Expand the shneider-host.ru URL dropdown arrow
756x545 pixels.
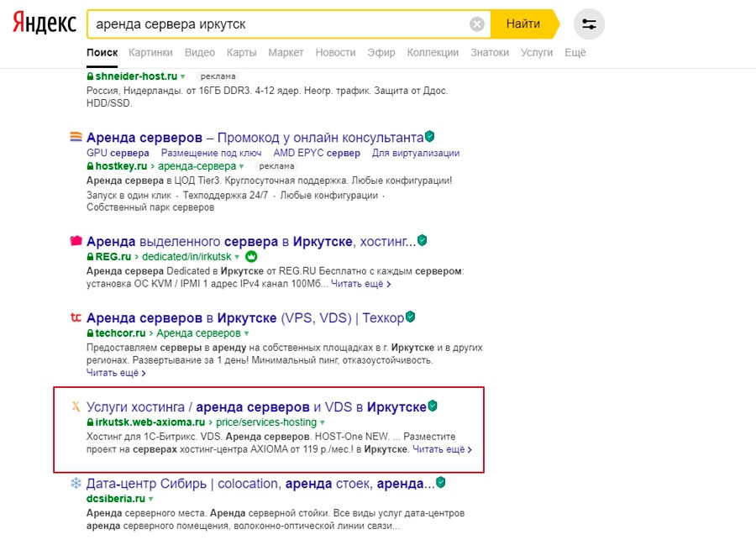[183, 76]
